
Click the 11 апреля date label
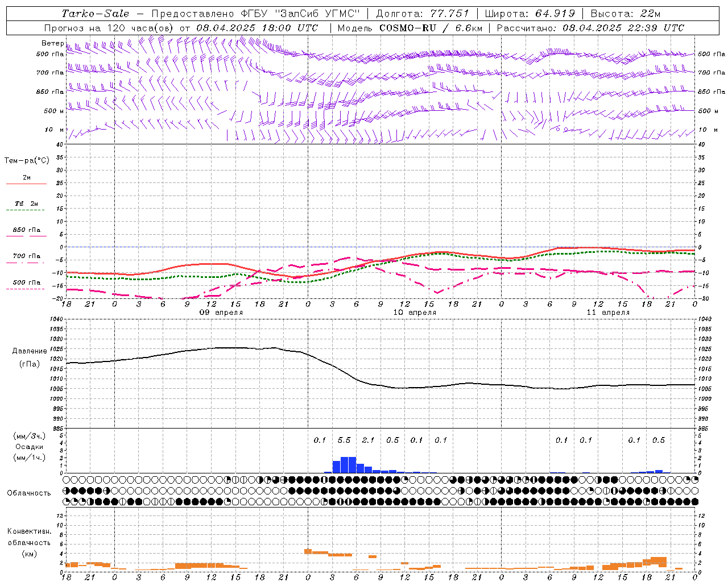(608, 313)
